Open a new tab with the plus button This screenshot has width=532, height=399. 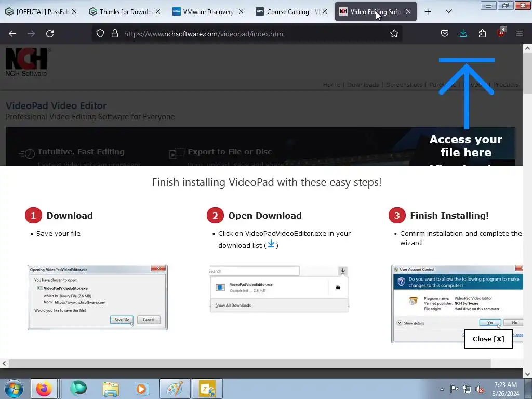428,12
